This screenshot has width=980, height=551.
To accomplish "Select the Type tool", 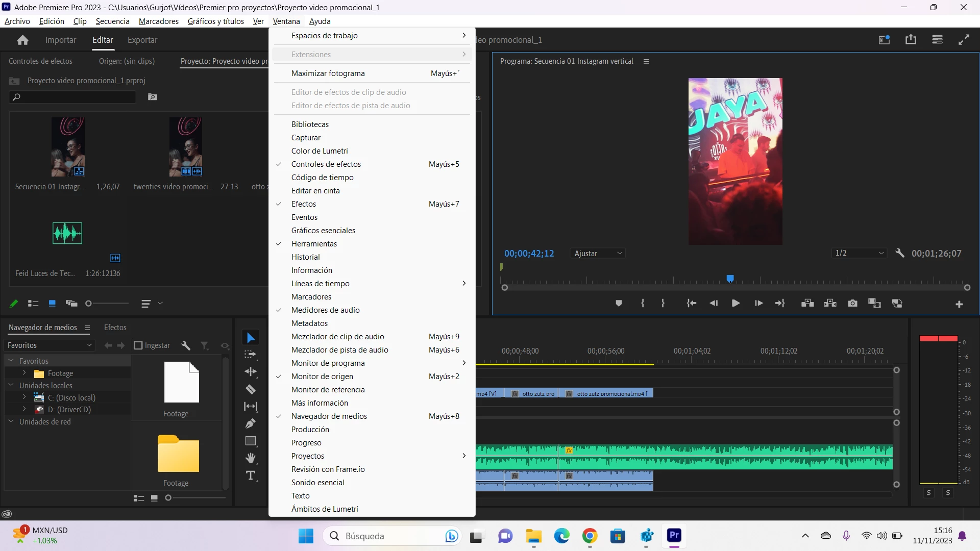I will [x=251, y=475].
